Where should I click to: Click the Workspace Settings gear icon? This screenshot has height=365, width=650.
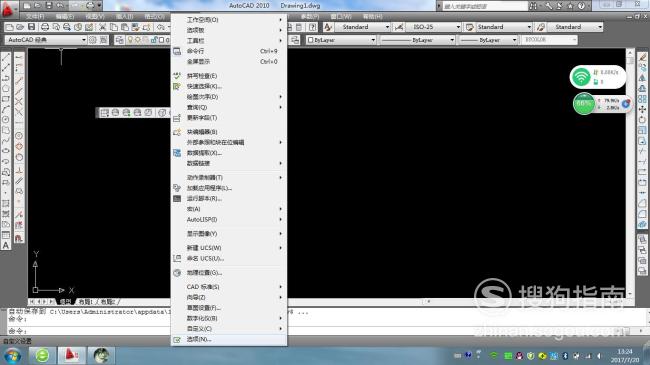click(x=93, y=40)
